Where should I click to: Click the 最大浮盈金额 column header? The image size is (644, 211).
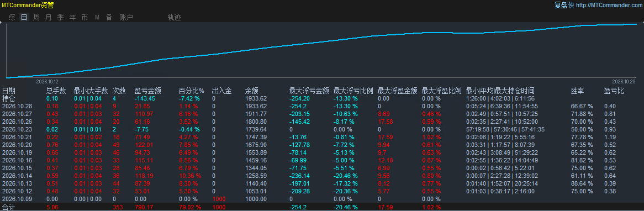[x=397, y=91]
